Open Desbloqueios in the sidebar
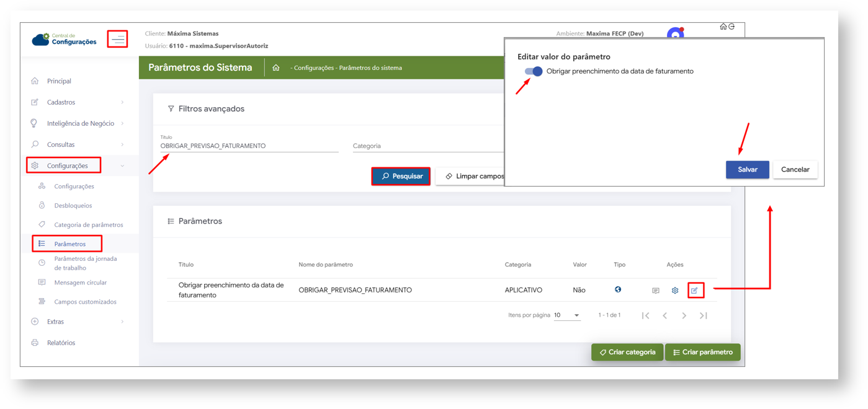This screenshot has height=409, width=868. pos(73,205)
